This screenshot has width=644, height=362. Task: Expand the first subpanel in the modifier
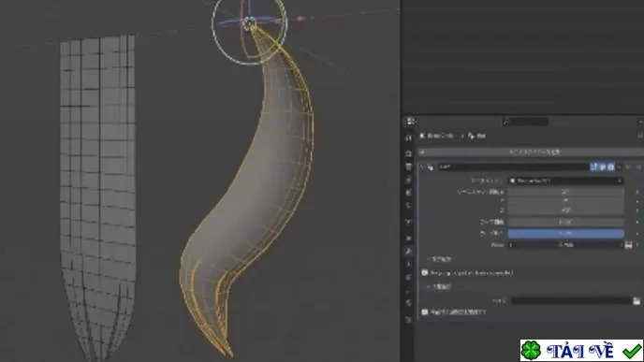[x=439, y=259]
